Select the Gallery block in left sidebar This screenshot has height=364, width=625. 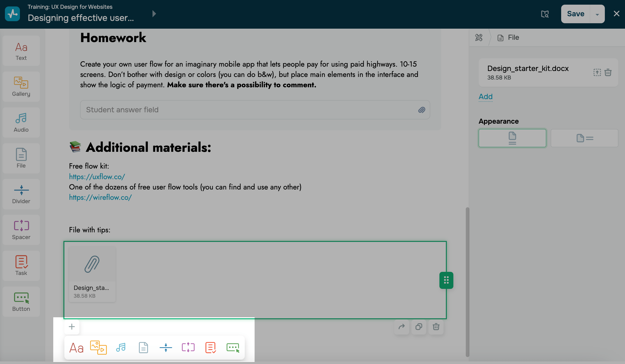coord(21,86)
